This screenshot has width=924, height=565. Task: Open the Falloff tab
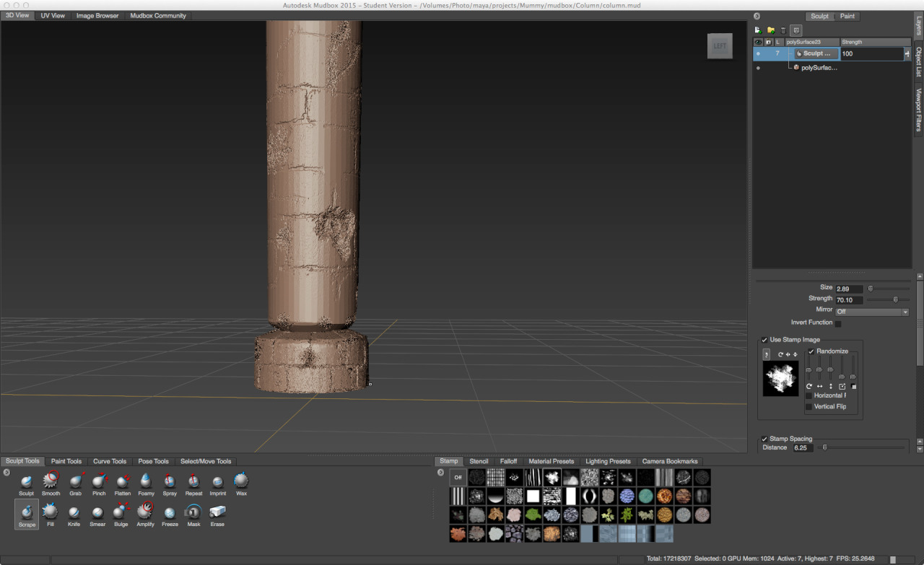tap(508, 461)
